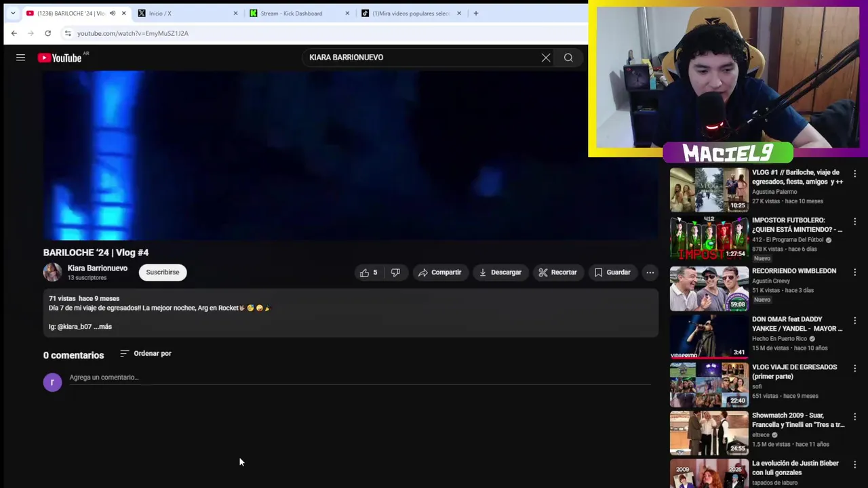Click the browser address bar URL

coord(133,33)
